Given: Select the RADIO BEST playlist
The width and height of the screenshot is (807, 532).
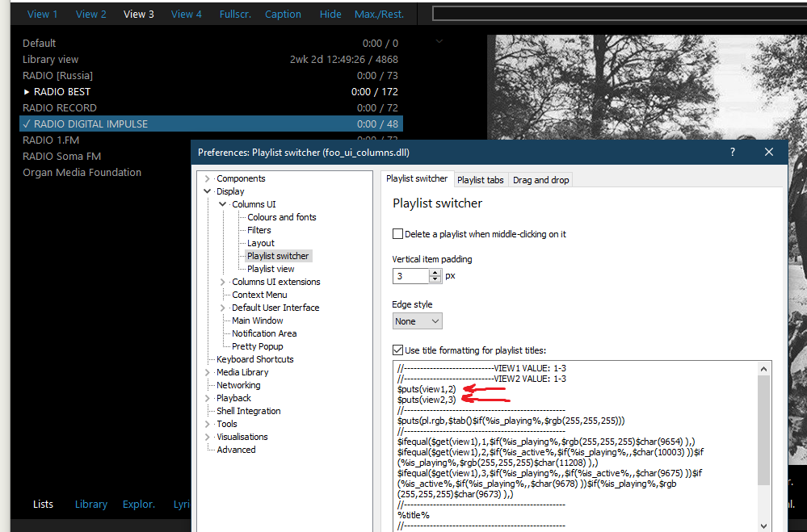Looking at the screenshot, I should (x=62, y=91).
